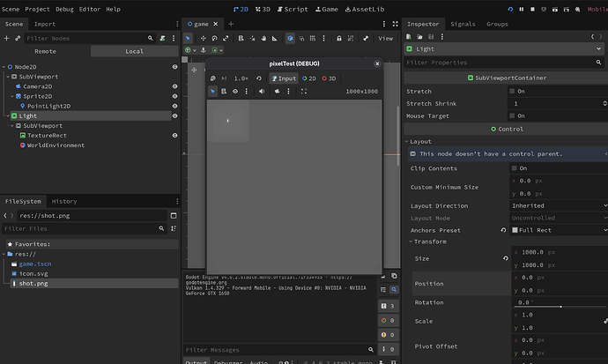This screenshot has width=608, height=364.
Task: Toggle fullscreen in pixelTest game toolbar
Action: pyautogui.click(x=304, y=92)
